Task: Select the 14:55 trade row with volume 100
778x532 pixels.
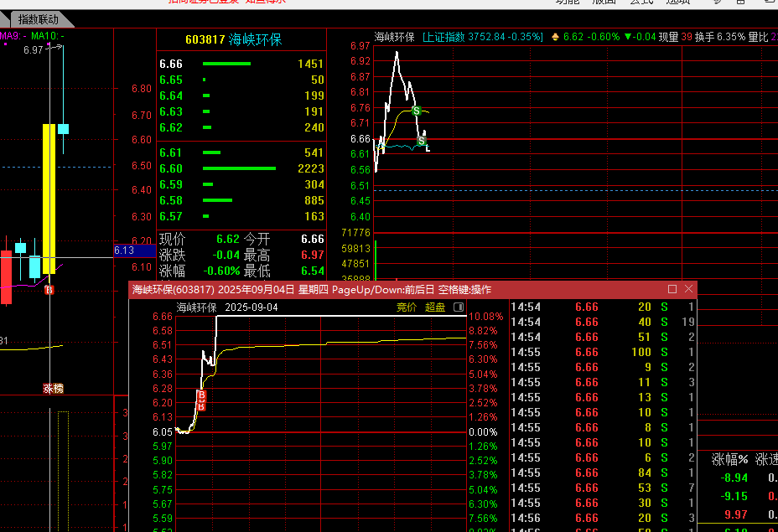Action: [x=602, y=352]
